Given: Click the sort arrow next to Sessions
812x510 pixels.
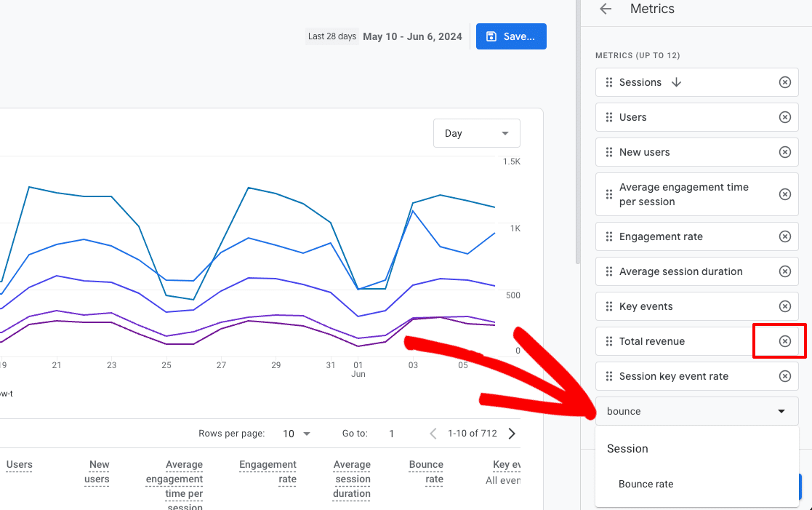Looking at the screenshot, I should (676, 82).
